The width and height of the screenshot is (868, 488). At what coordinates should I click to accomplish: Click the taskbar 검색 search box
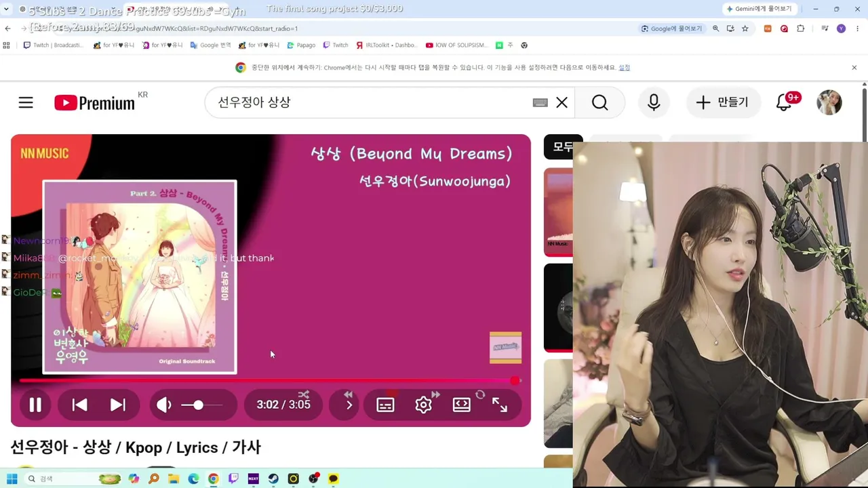coord(71,479)
